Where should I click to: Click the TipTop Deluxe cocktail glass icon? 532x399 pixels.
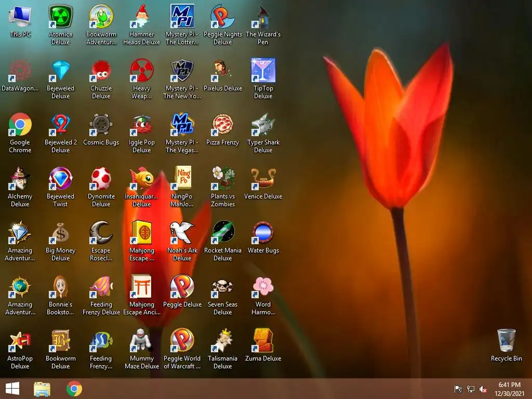point(263,70)
